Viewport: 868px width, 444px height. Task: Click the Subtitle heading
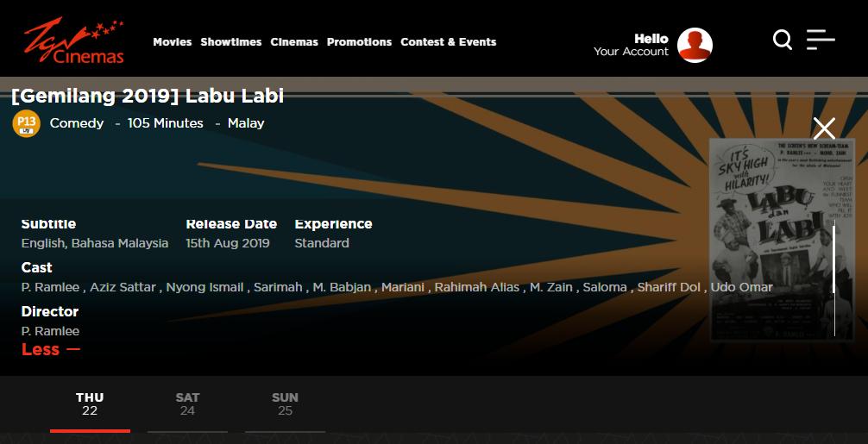click(48, 224)
